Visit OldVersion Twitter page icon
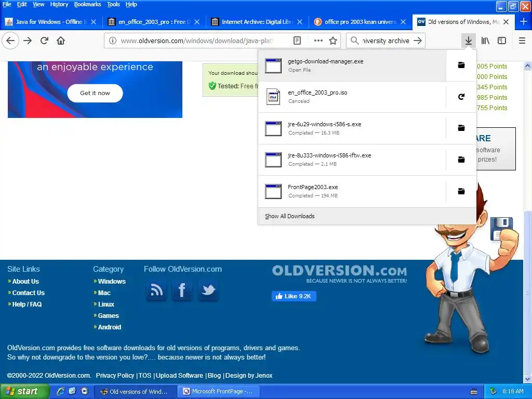The width and height of the screenshot is (532, 399). tap(208, 290)
